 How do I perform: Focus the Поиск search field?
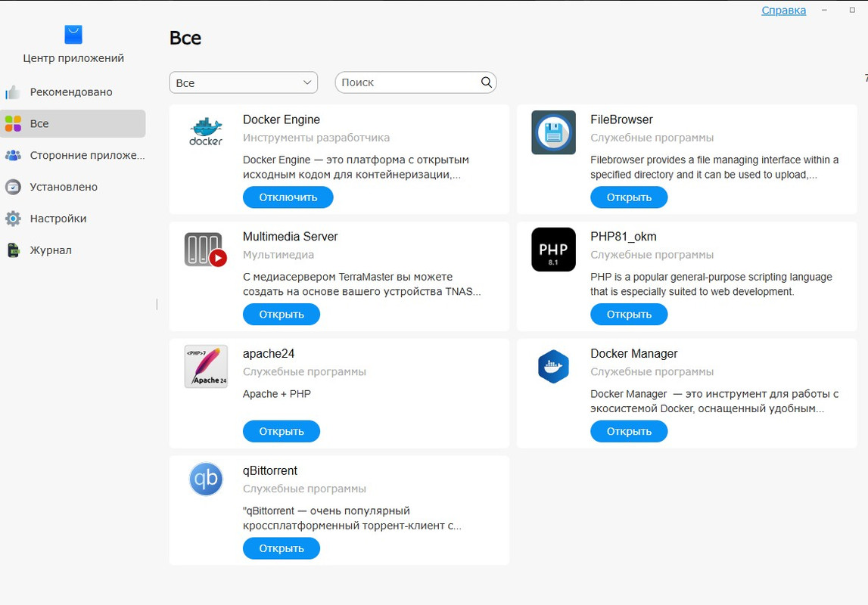coord(415,82)
